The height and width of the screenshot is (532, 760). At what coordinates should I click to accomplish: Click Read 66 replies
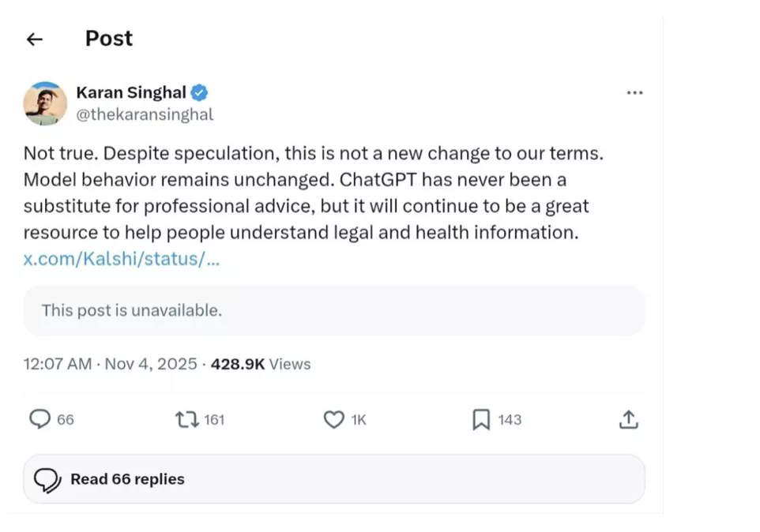(127, 478)
